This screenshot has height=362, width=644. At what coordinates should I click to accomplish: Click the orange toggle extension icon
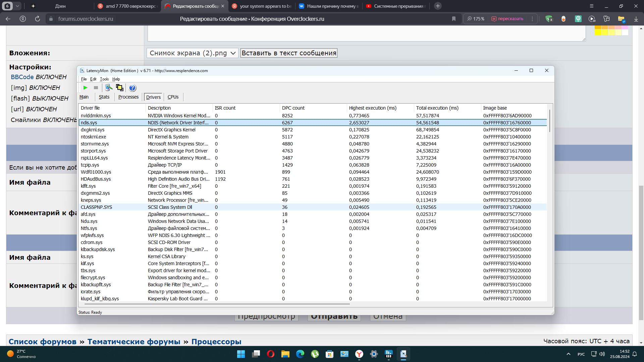click(563, 19)
